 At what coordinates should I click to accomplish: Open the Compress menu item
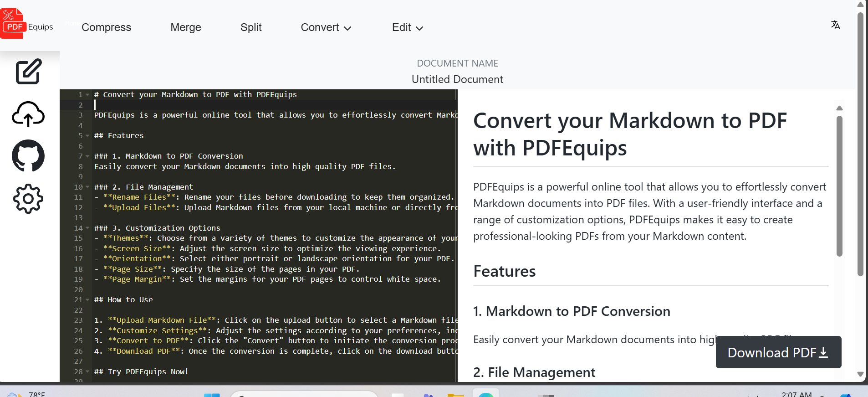coord(106,27)
